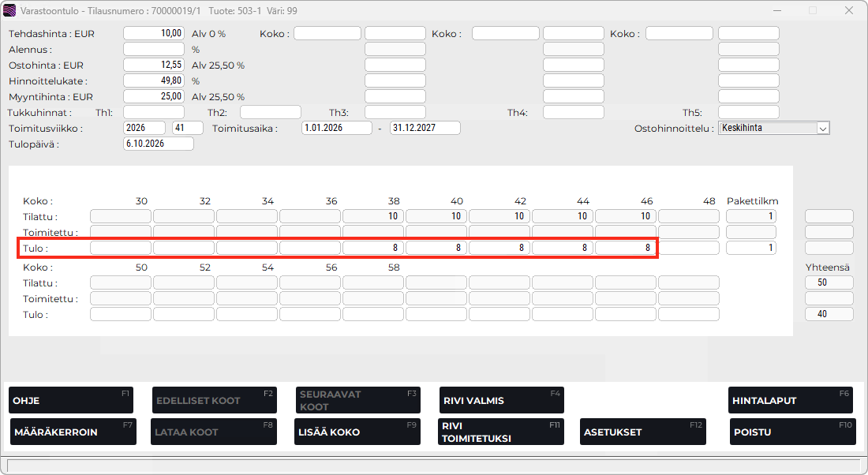Focus the Tehdashinta EUR field
Screen dimensions: 868x475
[x=154, y=33]
